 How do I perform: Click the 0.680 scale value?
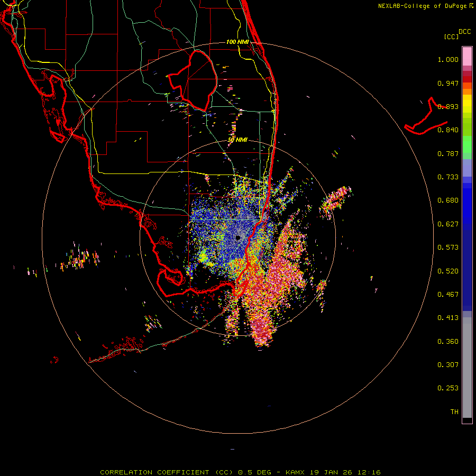coord(448,200)
